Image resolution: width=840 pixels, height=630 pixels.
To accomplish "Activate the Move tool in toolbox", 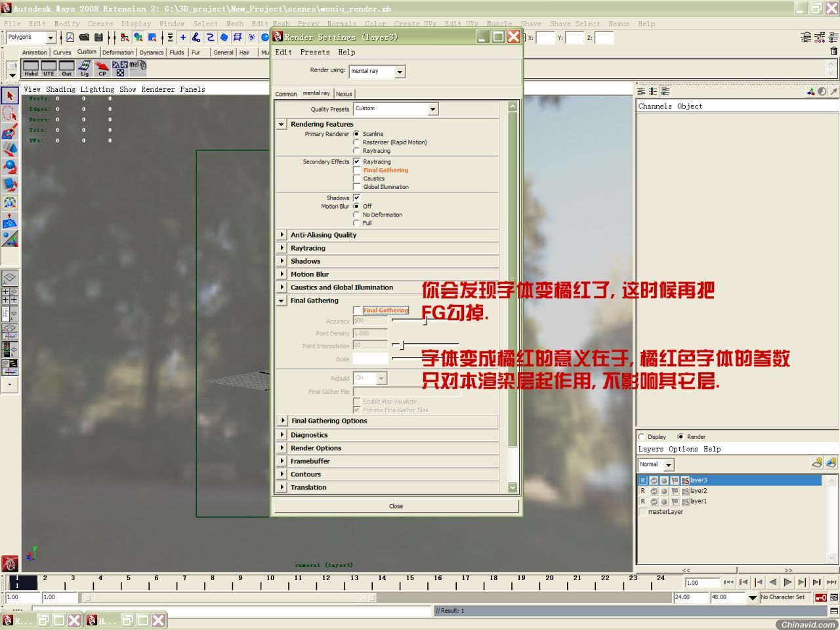I will tap(9, 149).
